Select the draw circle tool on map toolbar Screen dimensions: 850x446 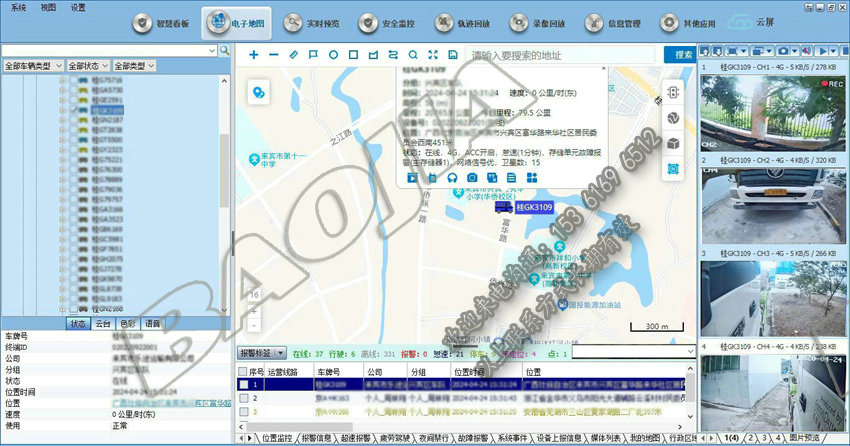click(x=333, y=55)
